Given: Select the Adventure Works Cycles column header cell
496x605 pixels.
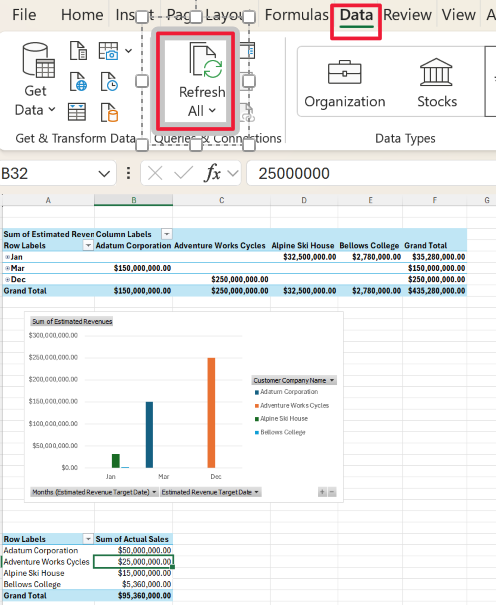Looking at the screenshot, I should coord(221,245).
